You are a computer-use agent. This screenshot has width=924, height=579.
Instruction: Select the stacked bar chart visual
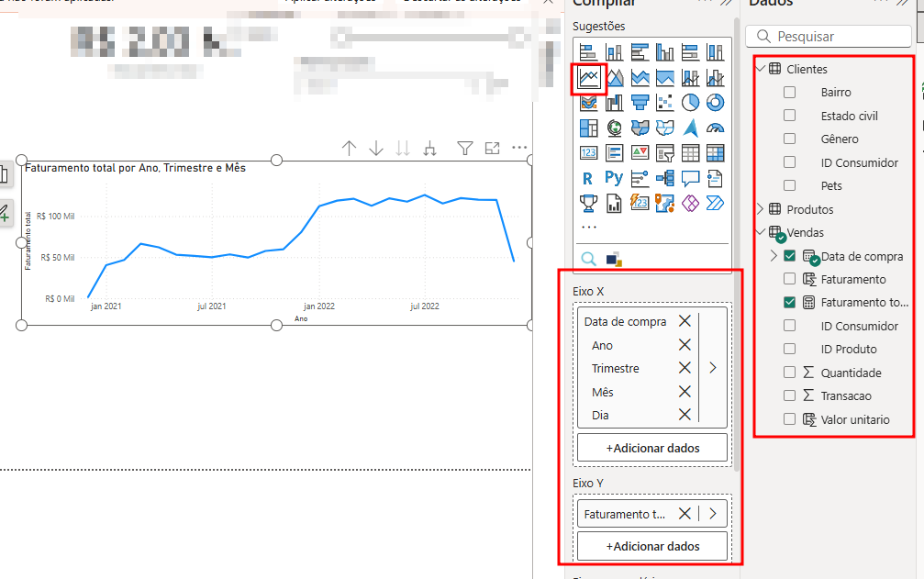(x=589, y=52)
